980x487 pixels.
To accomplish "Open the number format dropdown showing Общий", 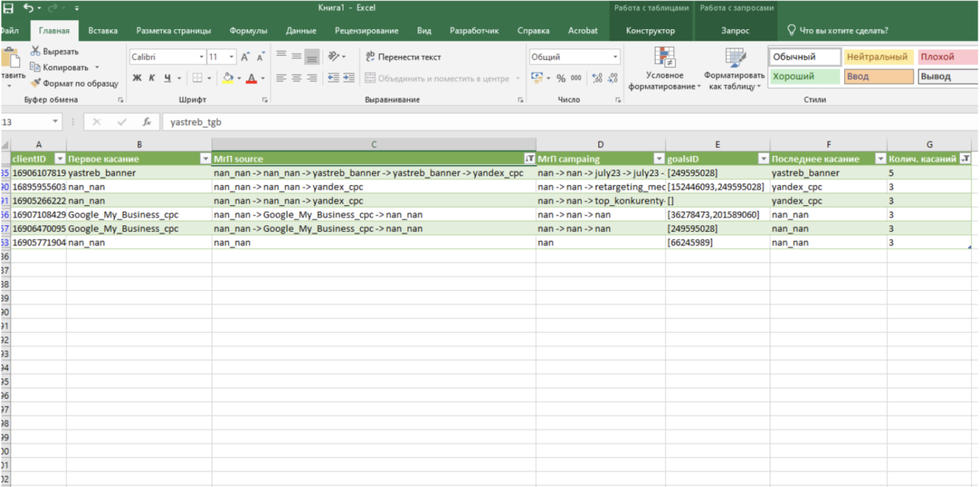I will point(616,58).
